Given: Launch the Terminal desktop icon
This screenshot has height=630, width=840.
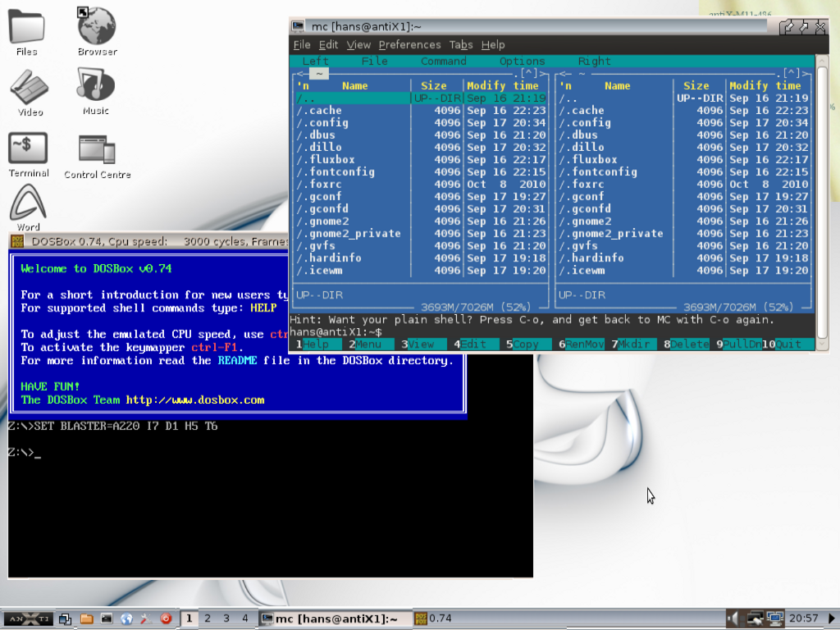Looking at the screenshot, I should tap(29, 154).
